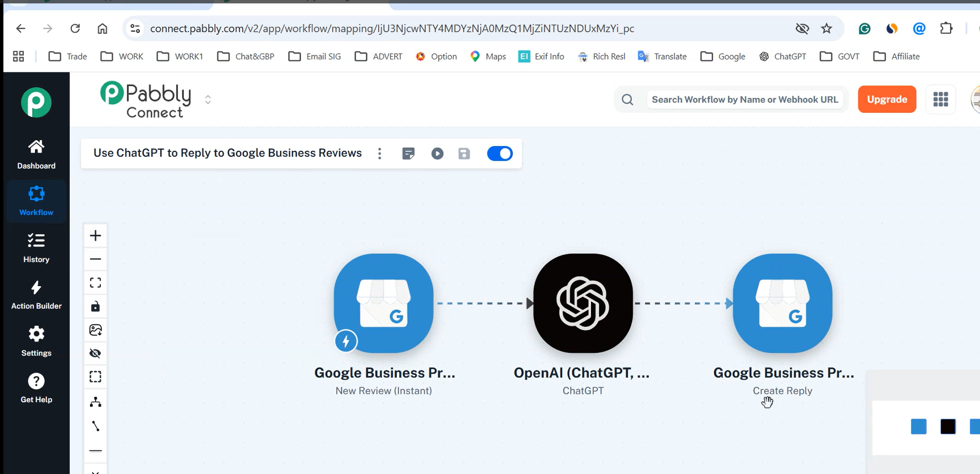Open the apps grid menu
Image resolution: width=980 pixels, height=474 pixels.
tap(940, 100)
